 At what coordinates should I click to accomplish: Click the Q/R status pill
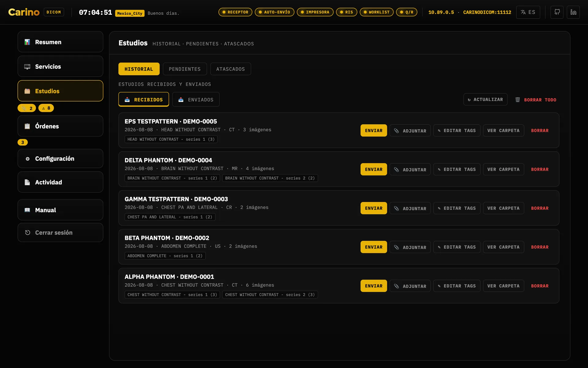coord(407,12)
